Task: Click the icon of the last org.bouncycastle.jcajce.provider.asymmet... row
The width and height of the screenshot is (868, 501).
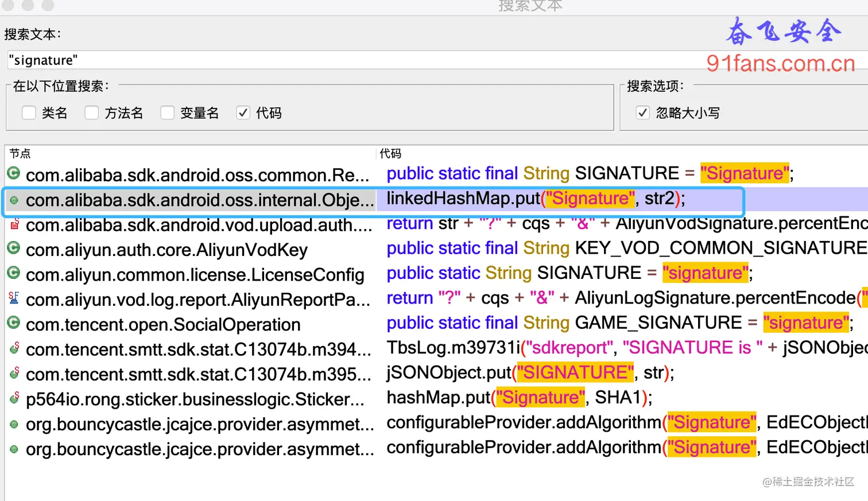Action: (x=14, y=449)
